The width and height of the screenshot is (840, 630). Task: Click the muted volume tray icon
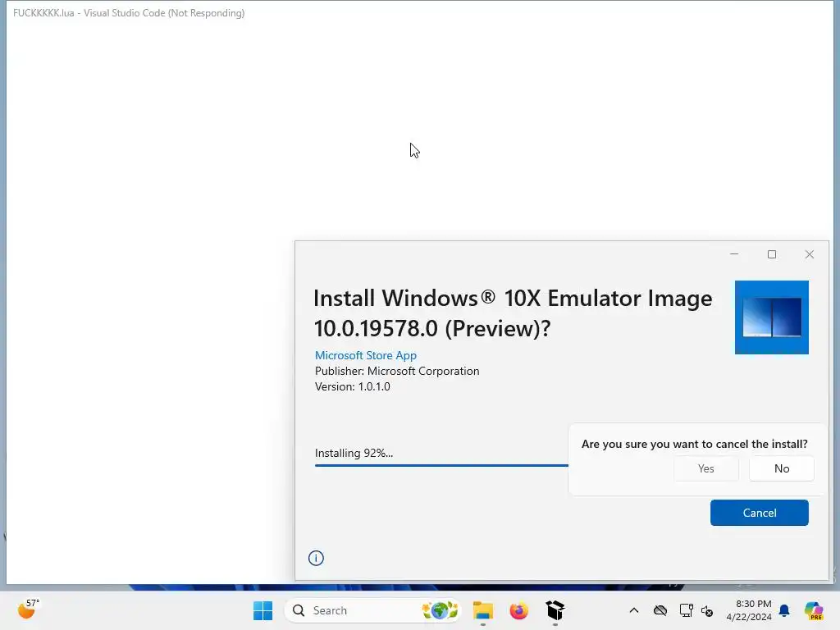coord(707,611)
